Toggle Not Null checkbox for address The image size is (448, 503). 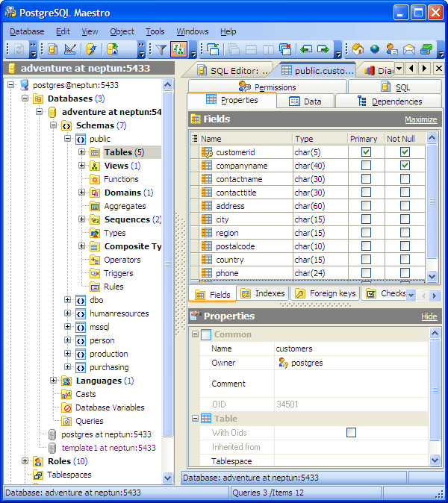coord(405,206)
